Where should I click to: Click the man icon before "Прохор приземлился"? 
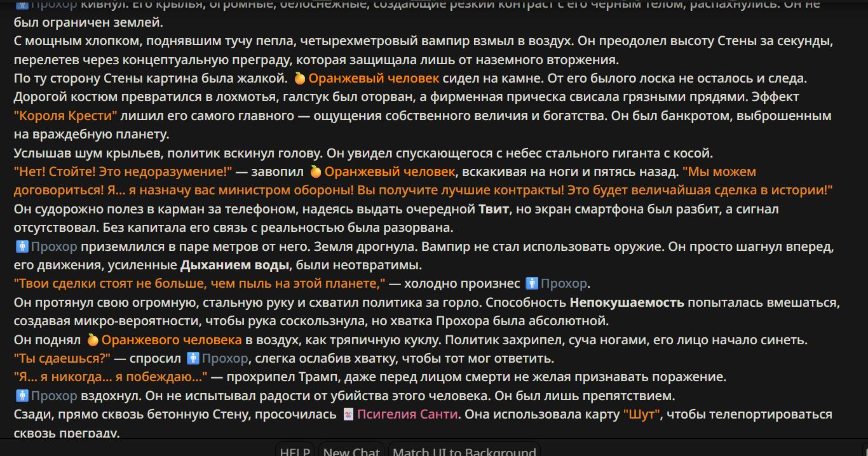point(22,246)
